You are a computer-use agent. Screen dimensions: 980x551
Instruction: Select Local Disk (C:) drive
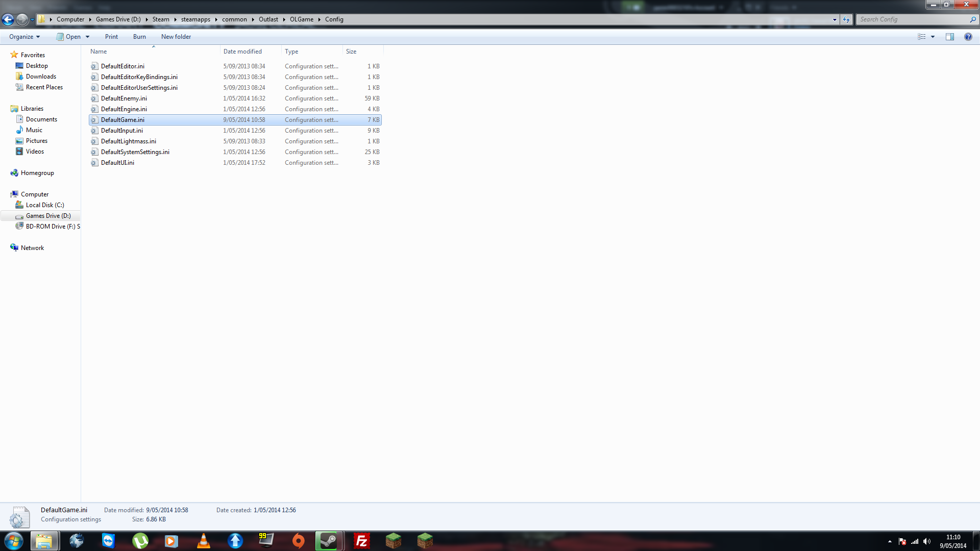45,205
